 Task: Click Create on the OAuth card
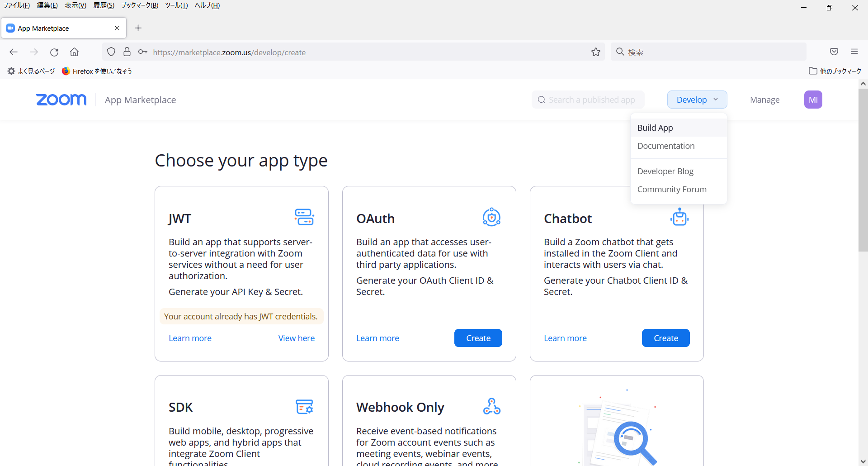(x=478, y=338)
